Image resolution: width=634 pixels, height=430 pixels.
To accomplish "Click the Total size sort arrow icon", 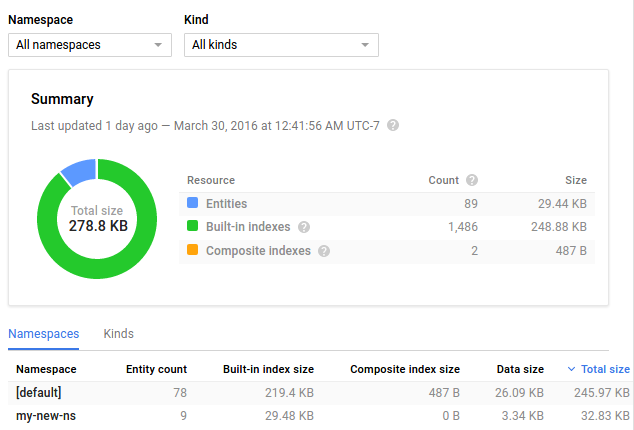I will click(x=571, y=370).
